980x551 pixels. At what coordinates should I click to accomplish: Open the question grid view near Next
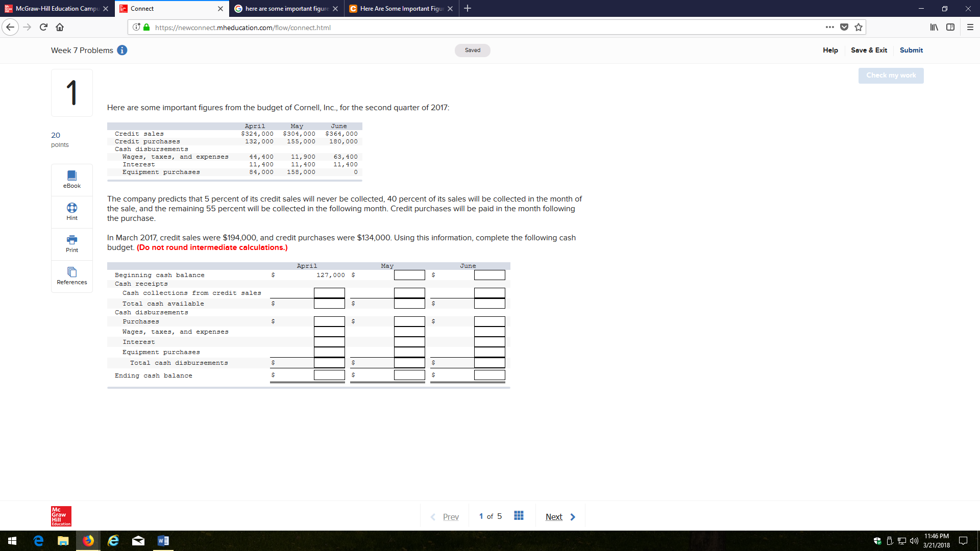tap(519, 516)
